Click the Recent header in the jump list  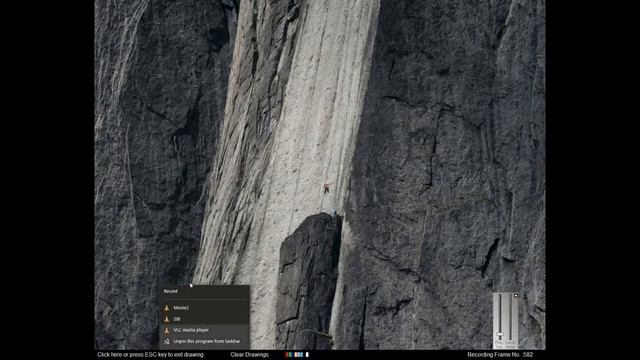(171, 291)
